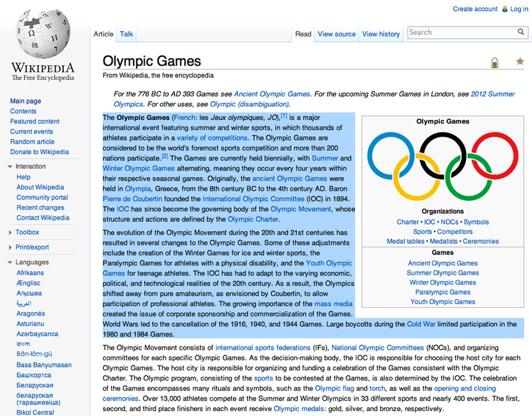
Task: Open National Olympic Committees link
Action: click(377, 347)
